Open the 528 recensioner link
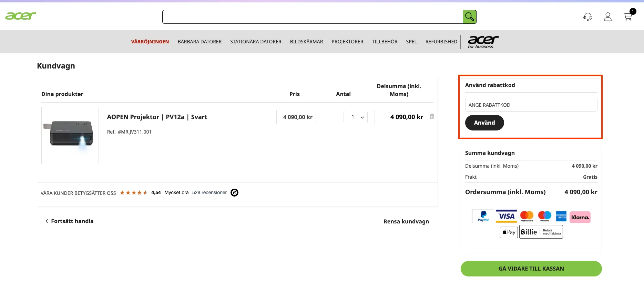The width and height of the screenshot is (644, 294). pos(209,193)
